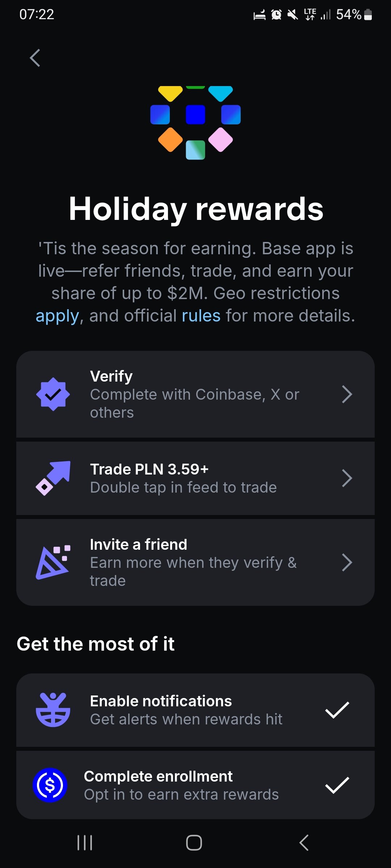Tap the Verify badge icon
Viewport: 391px width, 868px height.
click(53, 394)
